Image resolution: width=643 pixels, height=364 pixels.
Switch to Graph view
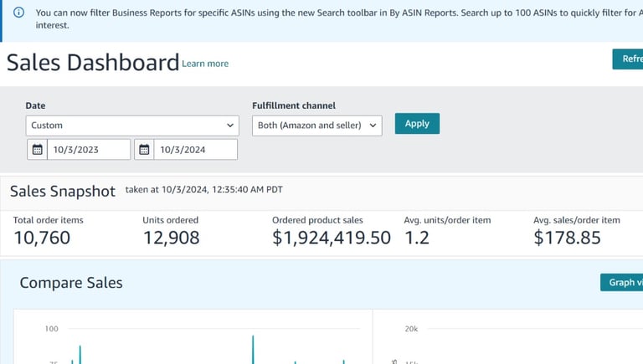[624, 282]
